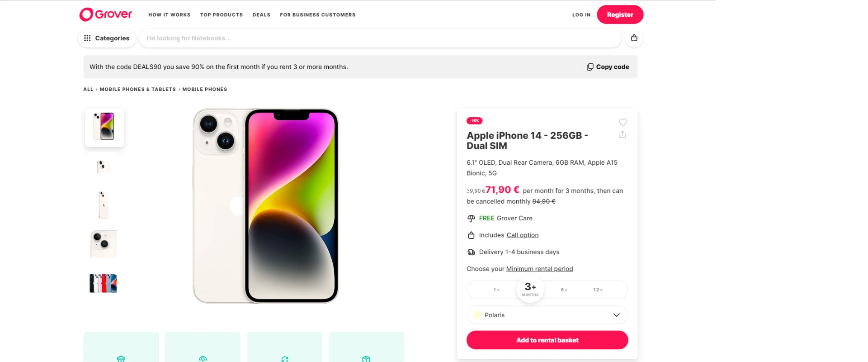The width and height of the screenshot is (868, 362).
Task: Click the delivery truck icon
Action: [x=471, y=252]
